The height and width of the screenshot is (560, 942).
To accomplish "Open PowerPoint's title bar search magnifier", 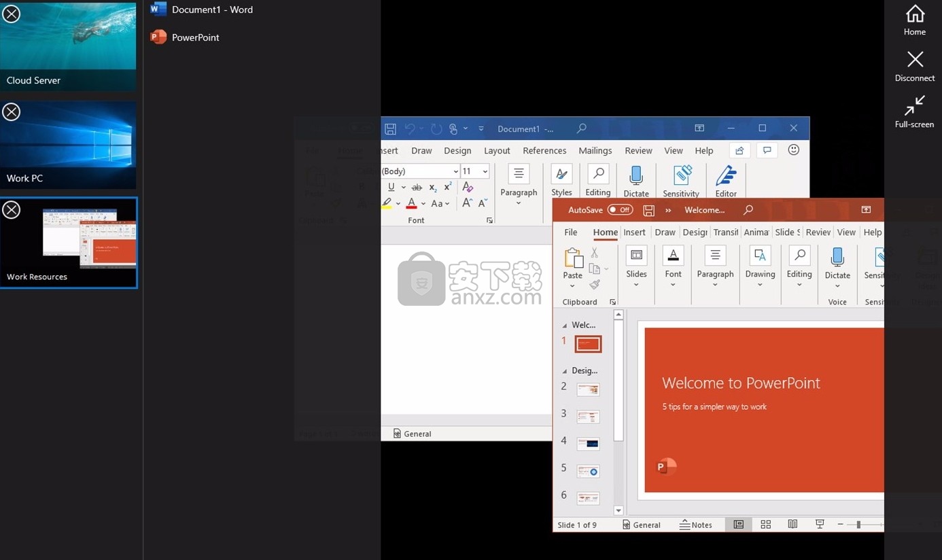I will point(748,210).
